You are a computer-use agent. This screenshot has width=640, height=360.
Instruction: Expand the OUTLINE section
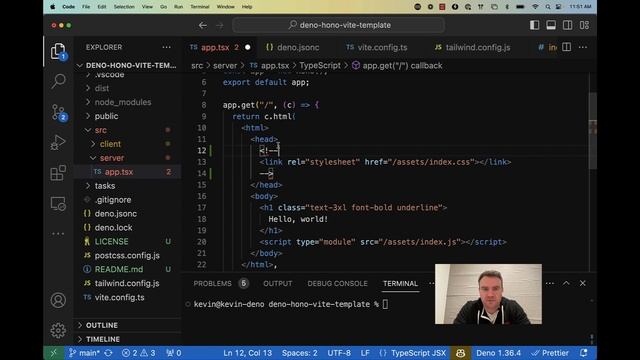127,325
